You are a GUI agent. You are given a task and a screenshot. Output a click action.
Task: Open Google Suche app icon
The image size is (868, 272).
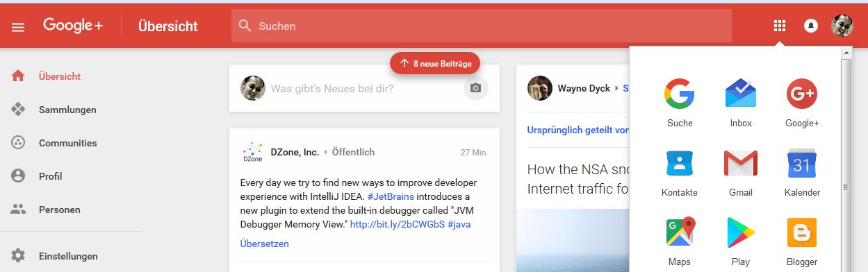click(680, 94)
